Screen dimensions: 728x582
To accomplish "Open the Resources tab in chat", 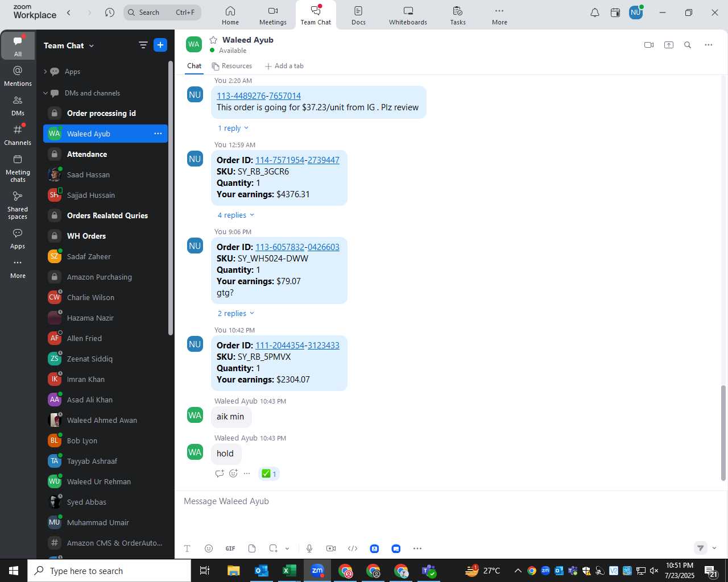I will [231, 66].
